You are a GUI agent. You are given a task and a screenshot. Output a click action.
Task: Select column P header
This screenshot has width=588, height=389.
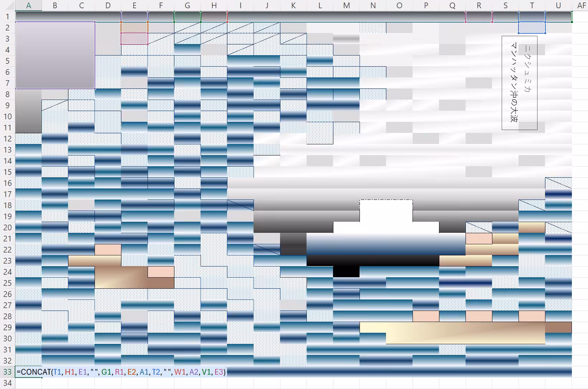pyautogui.click(x=426, y=5)
